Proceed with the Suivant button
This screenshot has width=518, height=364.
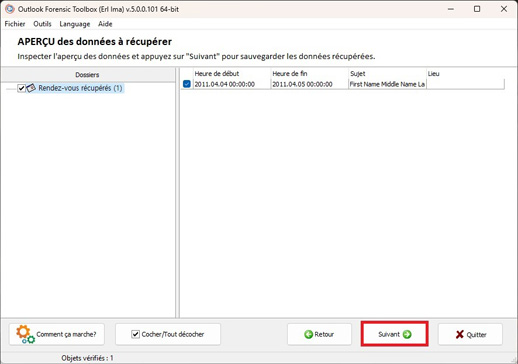tap(394, 334)
